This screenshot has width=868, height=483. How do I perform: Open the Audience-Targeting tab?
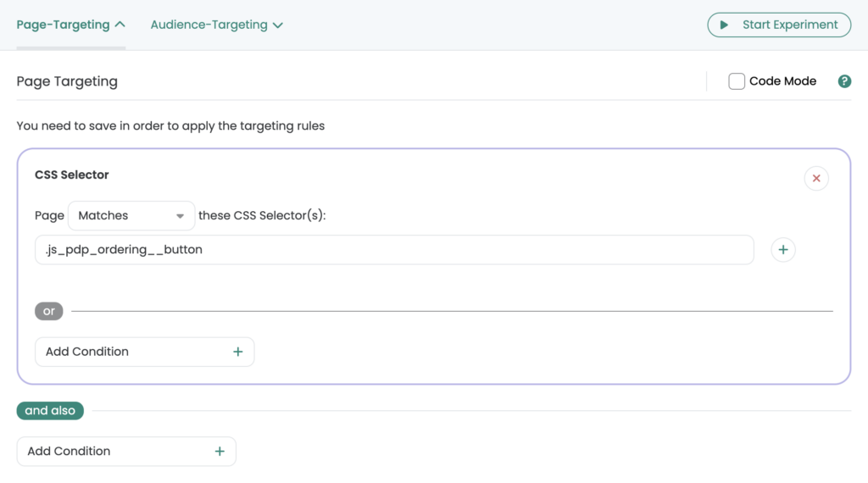click(x=216, y=25)
